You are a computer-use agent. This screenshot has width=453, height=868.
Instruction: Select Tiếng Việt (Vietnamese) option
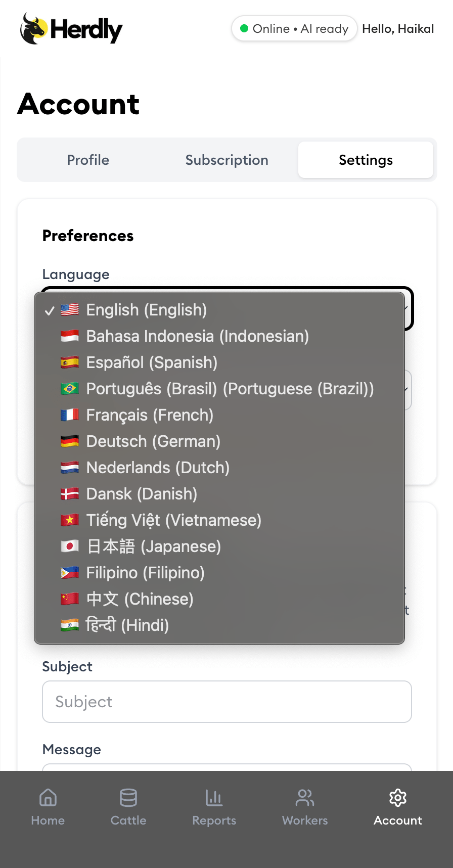173,520
